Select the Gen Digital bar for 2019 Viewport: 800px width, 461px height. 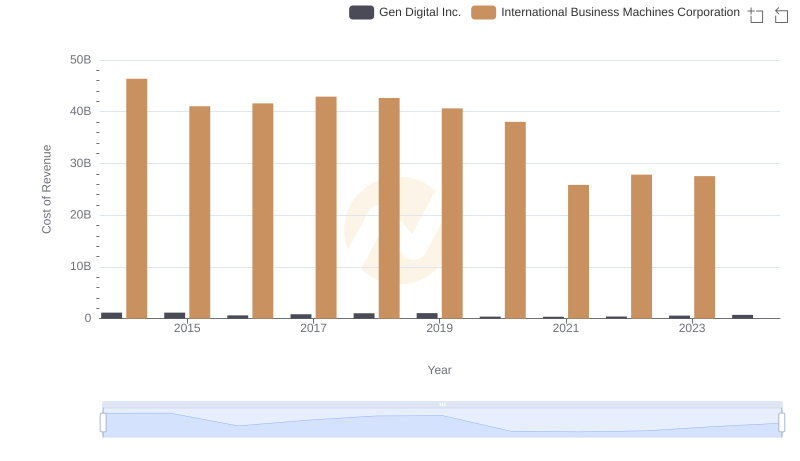427,316
